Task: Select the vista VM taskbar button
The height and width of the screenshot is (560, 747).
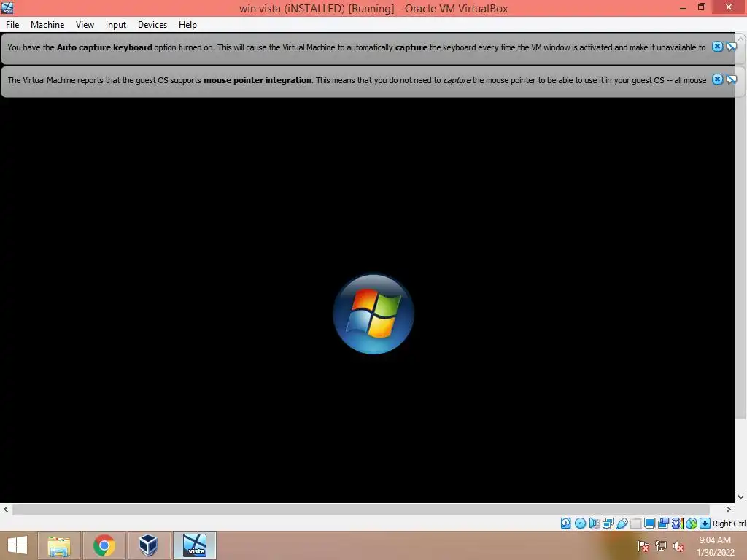Action: click(194, 545)
